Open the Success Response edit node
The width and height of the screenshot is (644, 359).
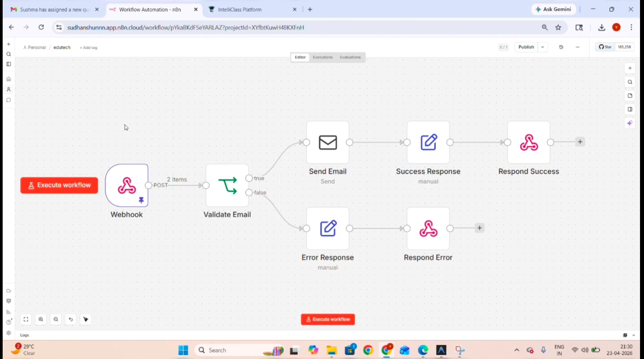click(428, 142)
